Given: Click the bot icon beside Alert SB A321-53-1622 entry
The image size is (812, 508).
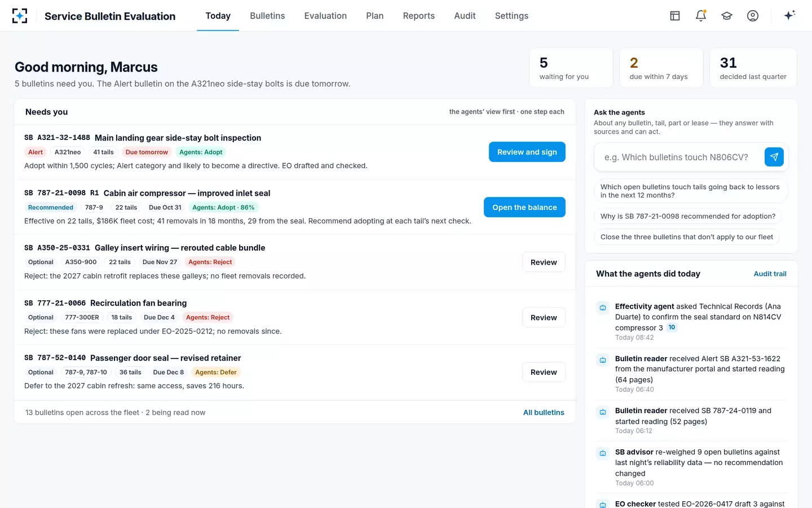Looking at the screenshot, I should (603, 360).
